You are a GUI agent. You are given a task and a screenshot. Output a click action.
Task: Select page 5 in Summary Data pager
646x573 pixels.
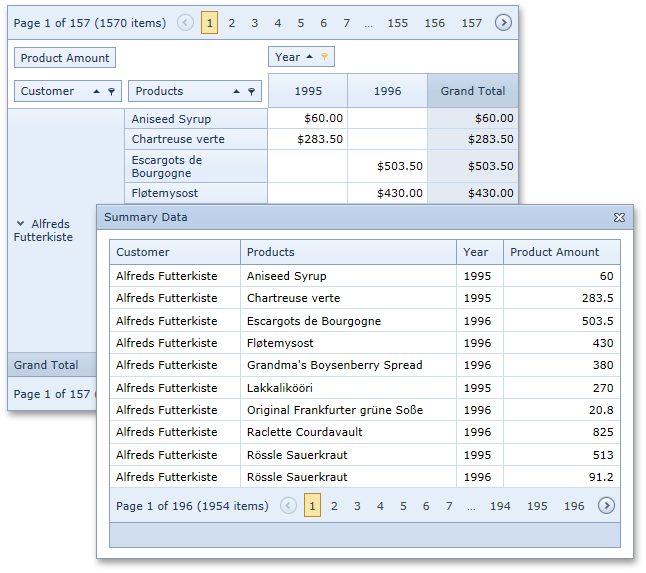click(x=403, y=506)
